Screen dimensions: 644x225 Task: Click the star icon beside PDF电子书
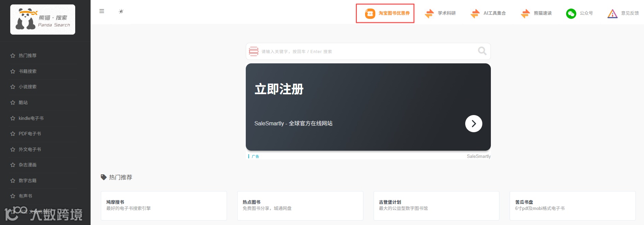[x=13, y=134]
